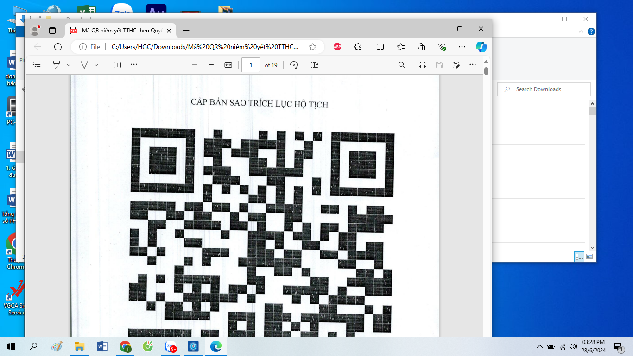The width and height of the screenshot is (633, 364).
Task: Open the Windows Start menu
Action: [x=11, y=346]
